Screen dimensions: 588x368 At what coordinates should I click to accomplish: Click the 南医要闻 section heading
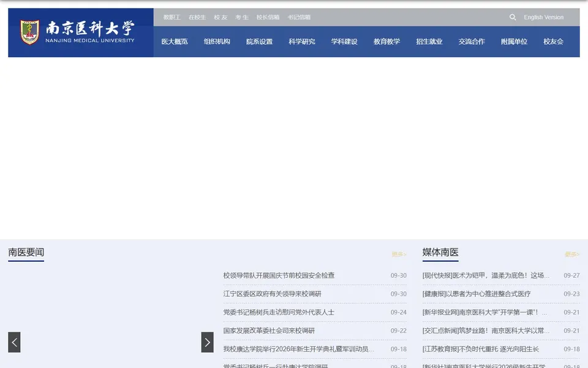(x=26, y=252)
